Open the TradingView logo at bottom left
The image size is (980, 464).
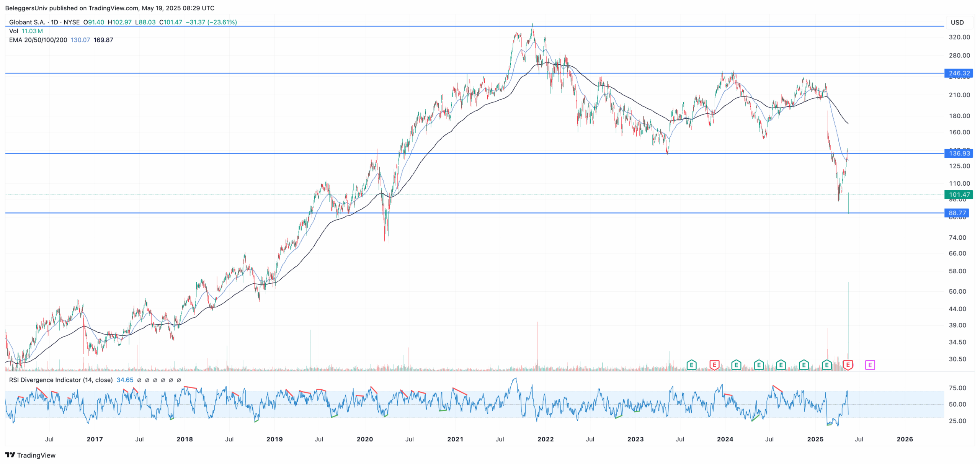coord(30,455)
